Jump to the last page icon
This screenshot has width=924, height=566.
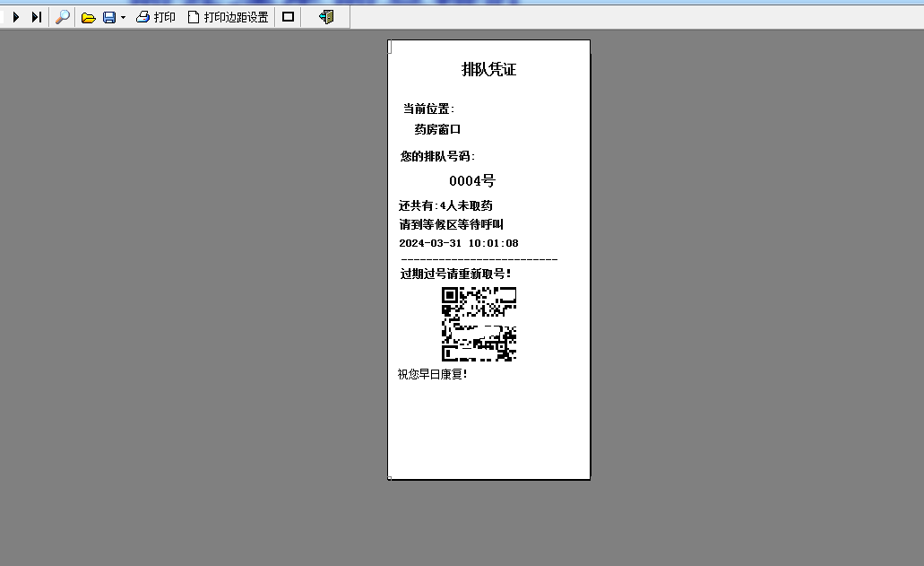pos(35,15)
